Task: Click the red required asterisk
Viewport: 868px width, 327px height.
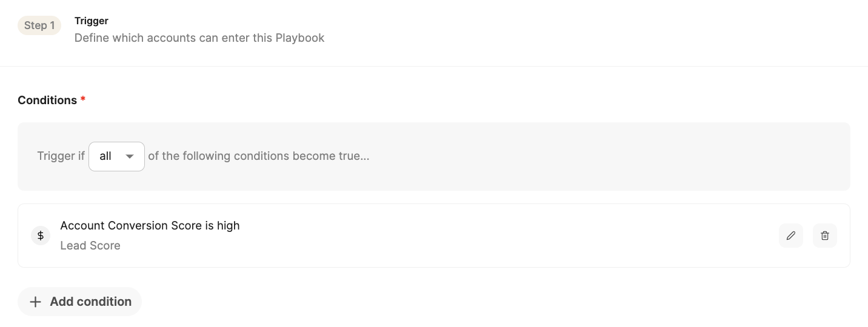Action: point(83,99)
